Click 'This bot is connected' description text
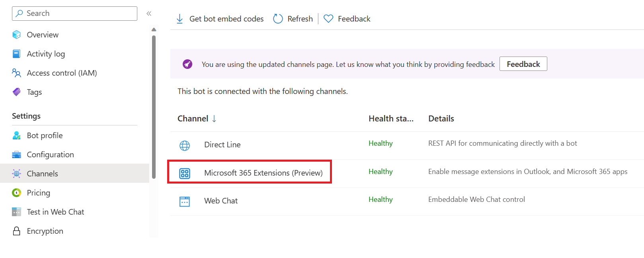This screenshot has width=644, height=258. click(x=263, y=91)
